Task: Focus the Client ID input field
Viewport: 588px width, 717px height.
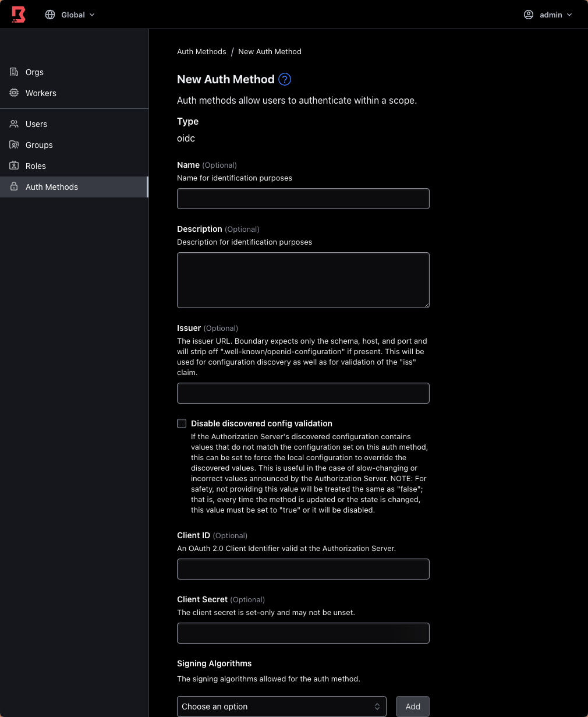Action: pos(303,569)
